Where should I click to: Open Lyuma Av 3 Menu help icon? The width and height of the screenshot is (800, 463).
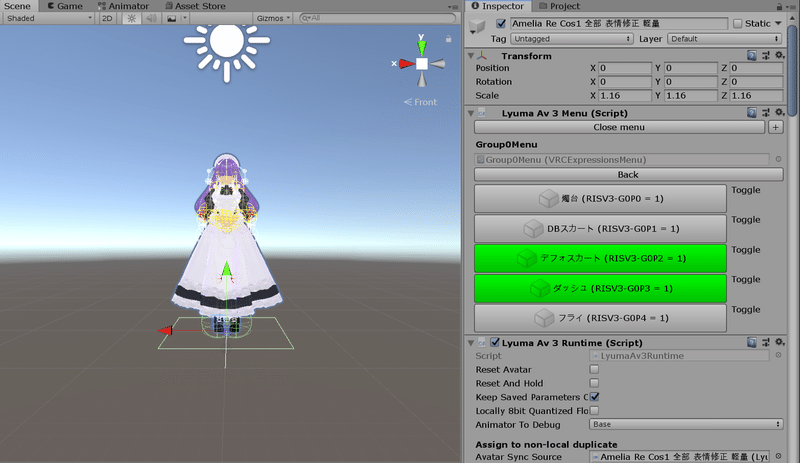[752, 113]
